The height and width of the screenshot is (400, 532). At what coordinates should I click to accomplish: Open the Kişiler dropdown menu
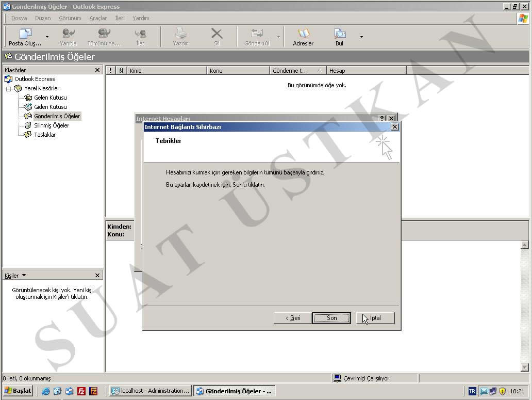[24, 275]
